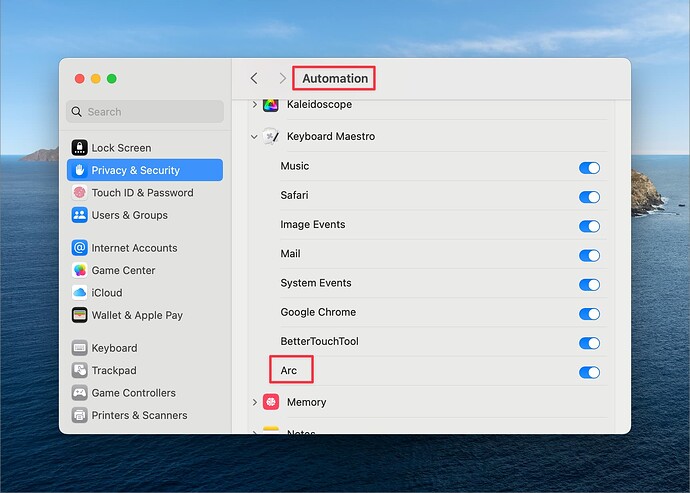Go forward with the right arrow
This screenshot has width=690, height=493.
(x=283, y=78)
